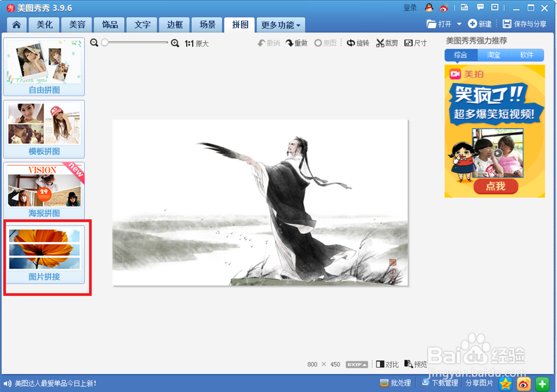Click the Weibo share icon in status bar
Image resolution: width=557 pixels, height=392 pixels.
pos(524,384)
